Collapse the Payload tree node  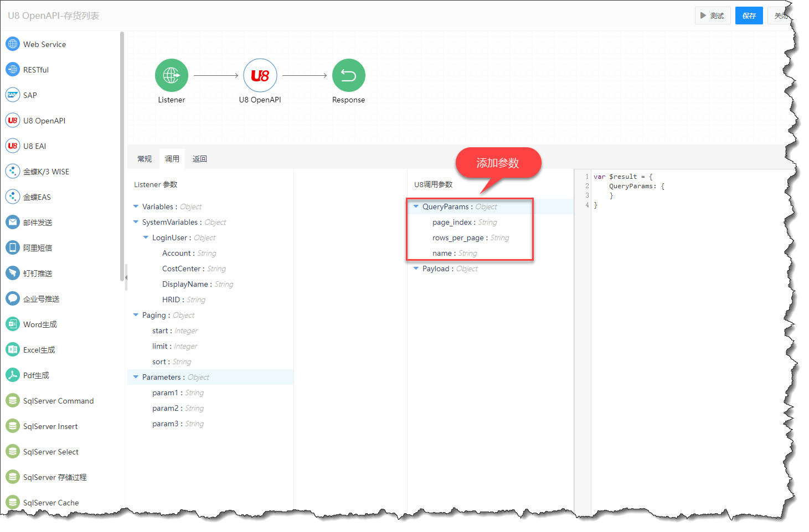416,268
